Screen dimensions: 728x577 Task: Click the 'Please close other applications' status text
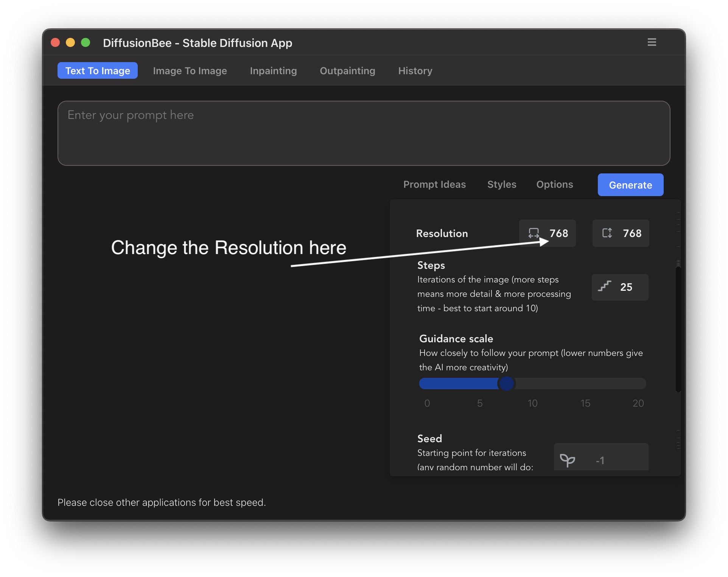click(x=162, y=502)
